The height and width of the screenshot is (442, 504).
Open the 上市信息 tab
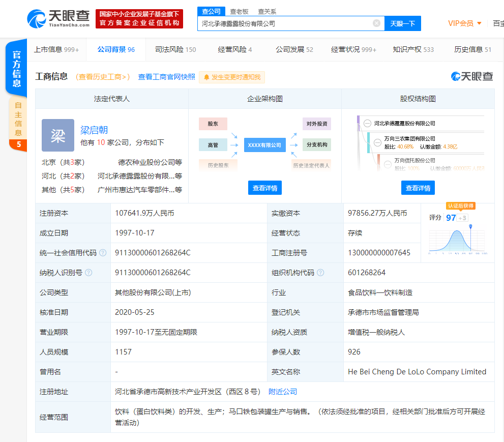[x=56, y=49]
